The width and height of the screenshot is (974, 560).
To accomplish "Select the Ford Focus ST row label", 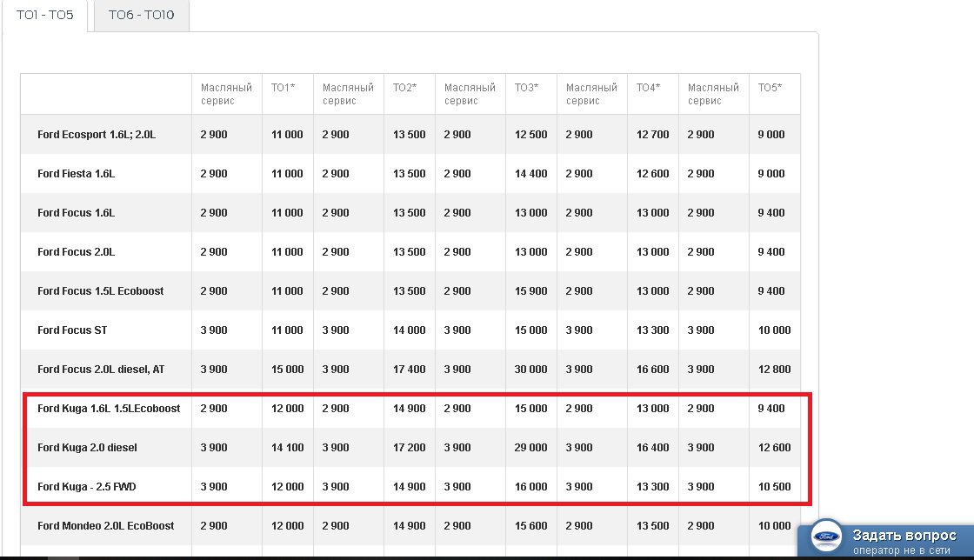I will coord(72,330).
